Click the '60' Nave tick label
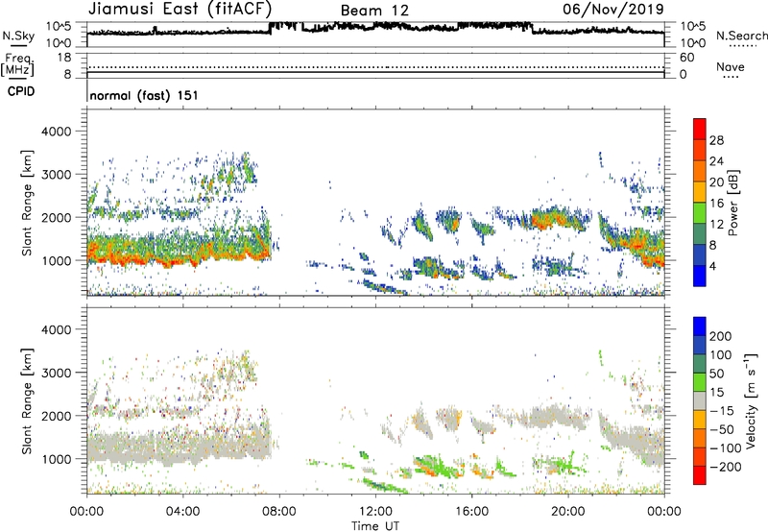The height and width of the screenshot is (532, 768). (x=686, y=58)
